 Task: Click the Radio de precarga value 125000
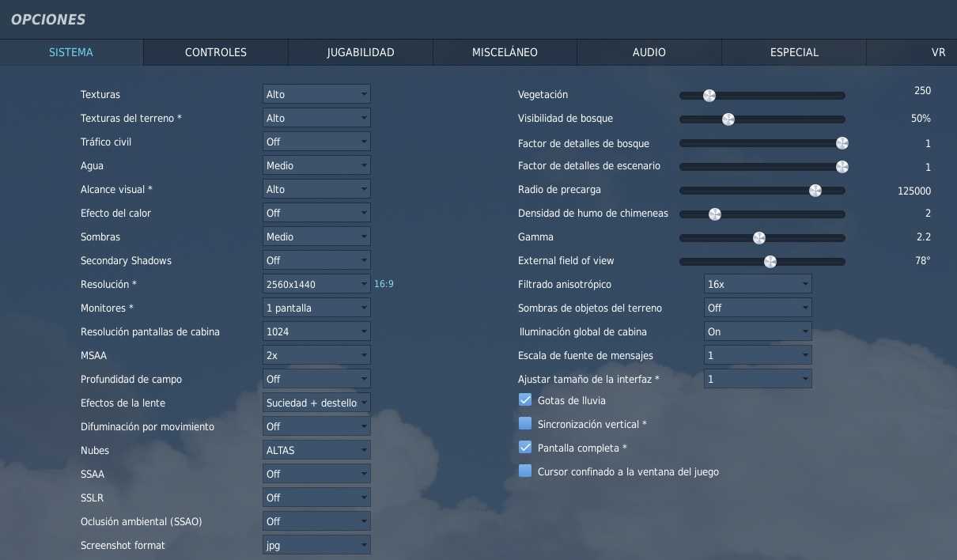tap(914, 191)
